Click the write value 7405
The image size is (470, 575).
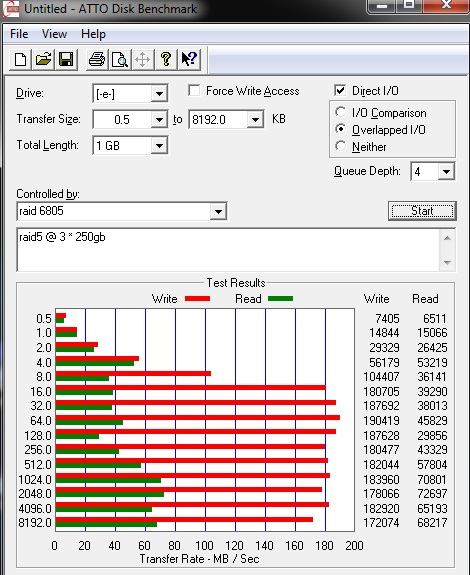point(387,318)
